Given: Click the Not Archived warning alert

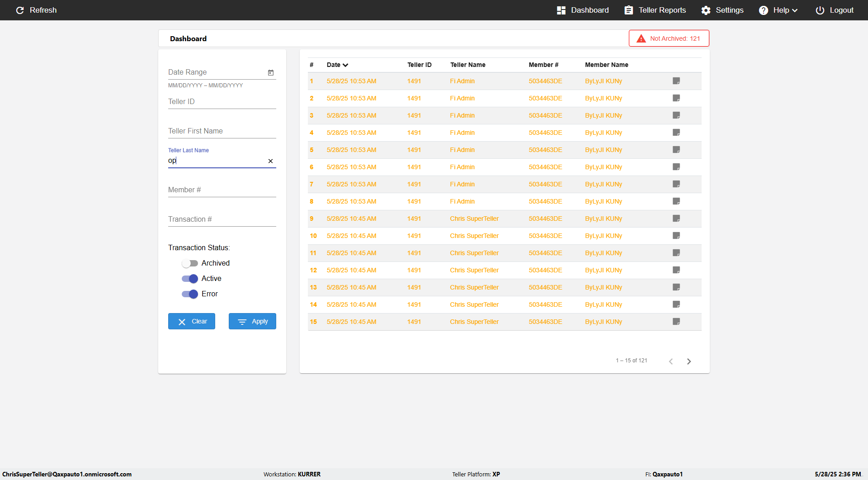Looking at the screenshot, I should [x=669, y=38].
